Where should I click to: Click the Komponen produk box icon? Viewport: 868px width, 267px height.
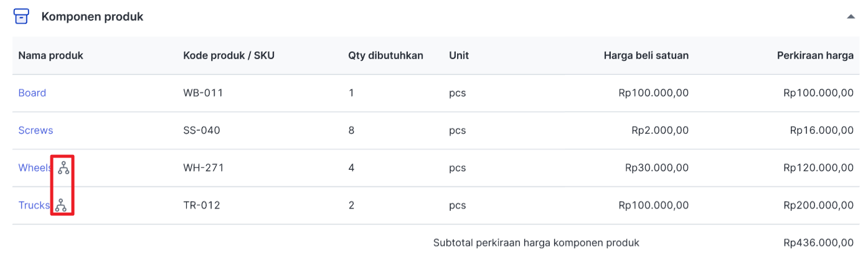point(21,17)
